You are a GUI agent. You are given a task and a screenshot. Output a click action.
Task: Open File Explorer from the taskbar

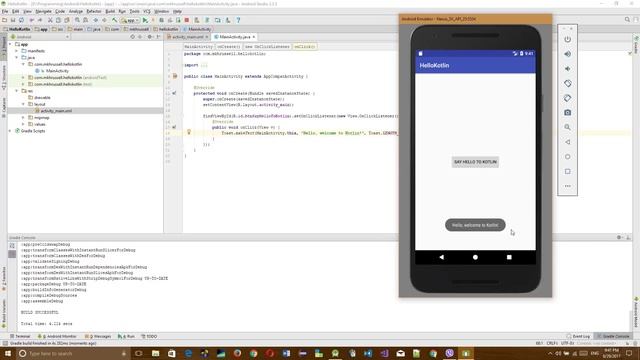156,353
